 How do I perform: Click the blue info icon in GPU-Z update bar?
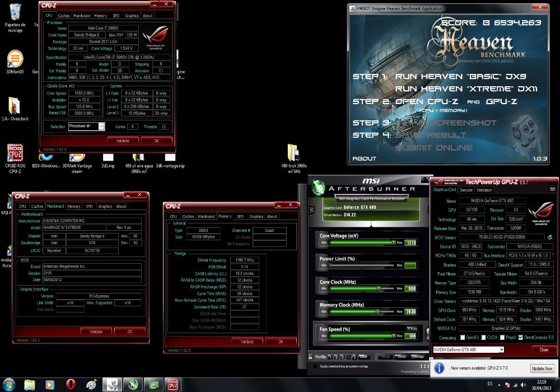point(439,368)
